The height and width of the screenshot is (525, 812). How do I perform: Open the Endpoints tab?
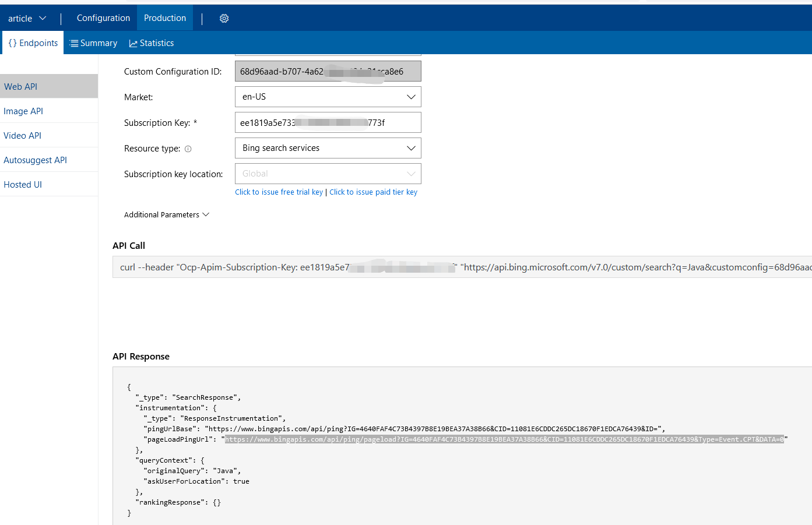[33, 43]
